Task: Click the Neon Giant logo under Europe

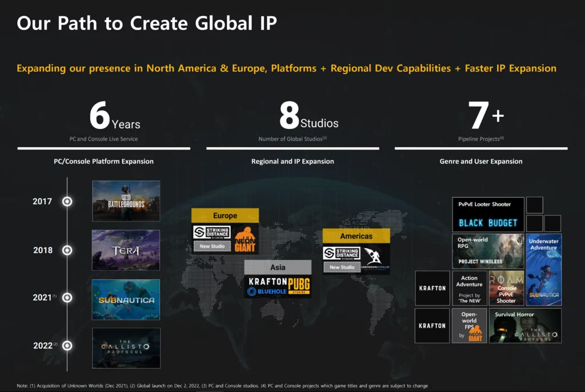Action: [x=246, y=239]
